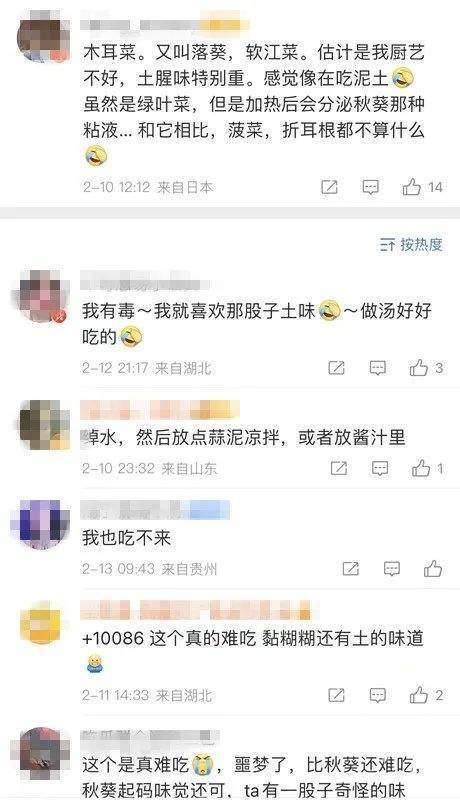Reply to the 我也吃不来 comment from 贵州

point(392,568)
